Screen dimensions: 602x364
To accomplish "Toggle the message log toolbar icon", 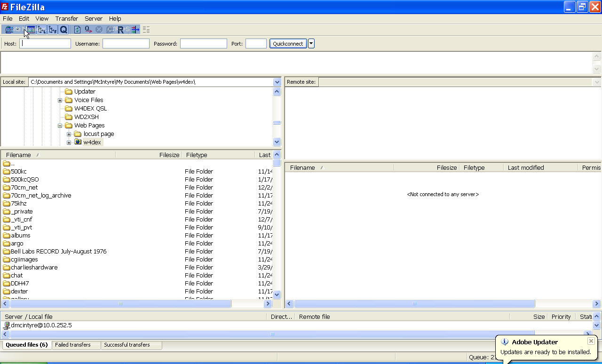I will tap(31, 30).
